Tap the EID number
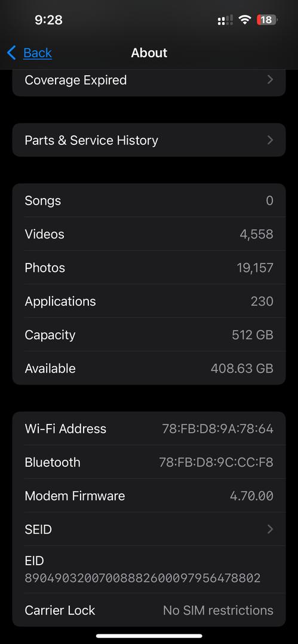 (x=142, y=578)
